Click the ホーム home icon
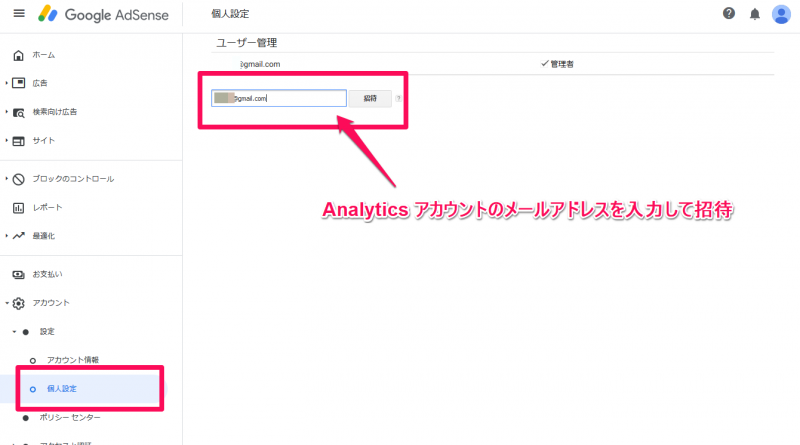The width and height of the screenshot is (800, 445). point(18,55)
